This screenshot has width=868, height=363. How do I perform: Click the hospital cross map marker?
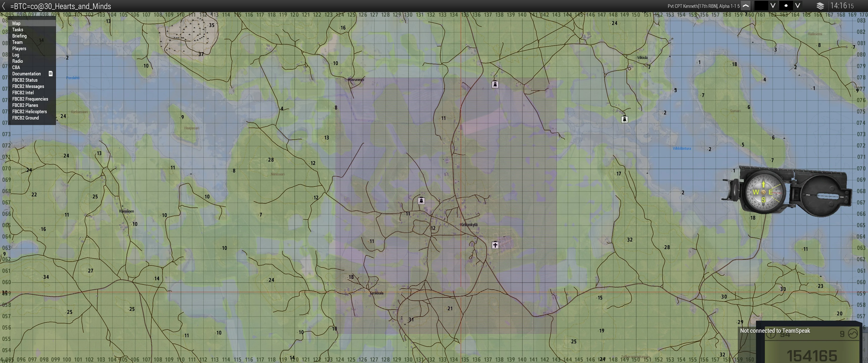click(x=495, y=245)
